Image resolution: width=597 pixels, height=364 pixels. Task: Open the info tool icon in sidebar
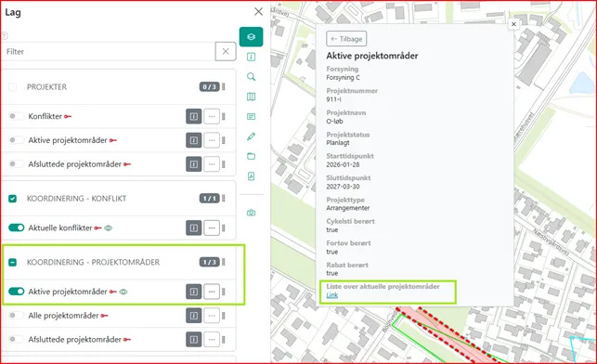[251, 57]
